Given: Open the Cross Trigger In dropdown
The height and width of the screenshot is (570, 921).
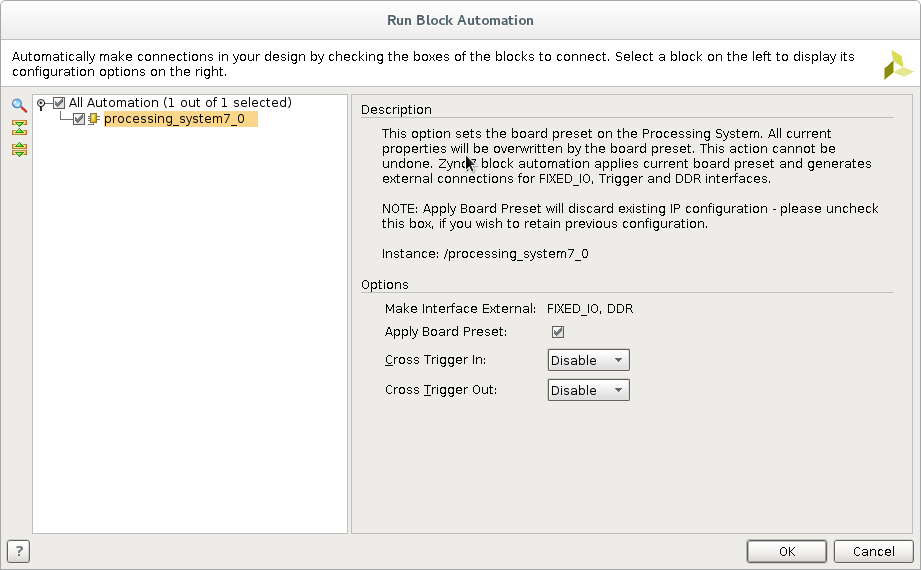Looking at the screenshot, I should tap(589, 360).
